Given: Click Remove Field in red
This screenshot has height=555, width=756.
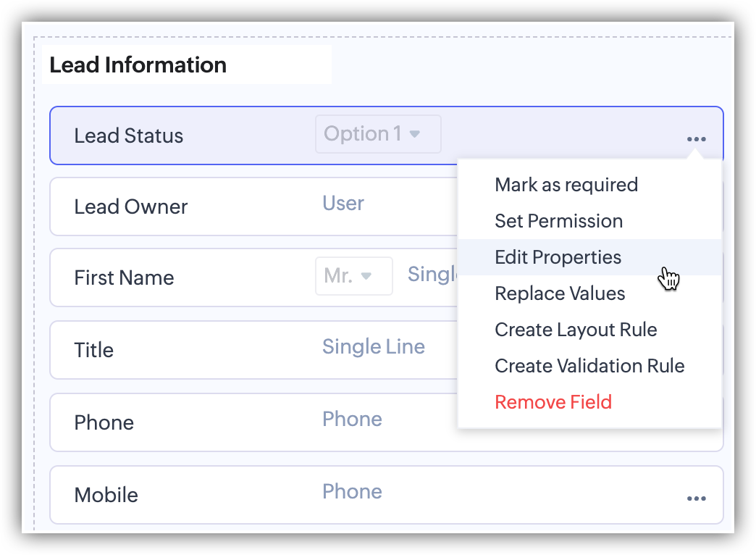Looking at the screenshot, I should tap(553, 402).
